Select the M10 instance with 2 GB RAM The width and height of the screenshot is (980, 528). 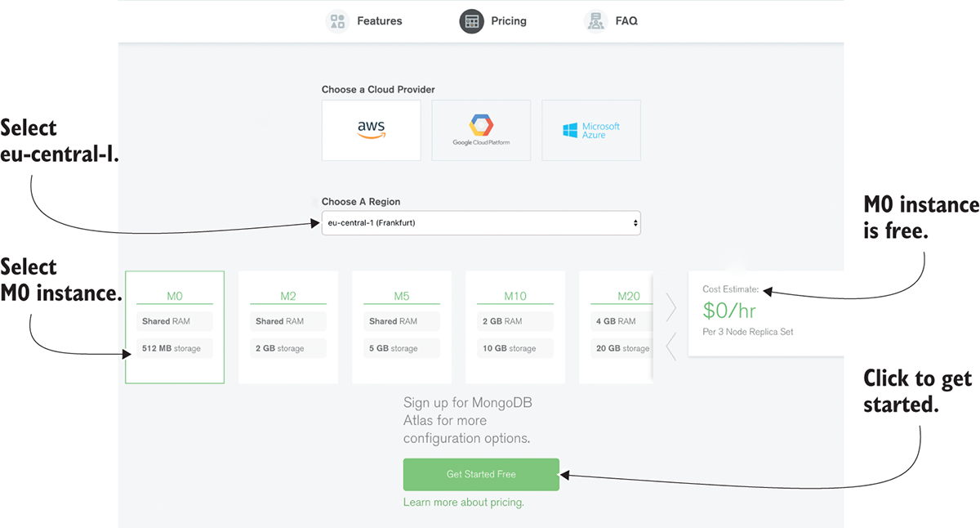coord(515,327)
